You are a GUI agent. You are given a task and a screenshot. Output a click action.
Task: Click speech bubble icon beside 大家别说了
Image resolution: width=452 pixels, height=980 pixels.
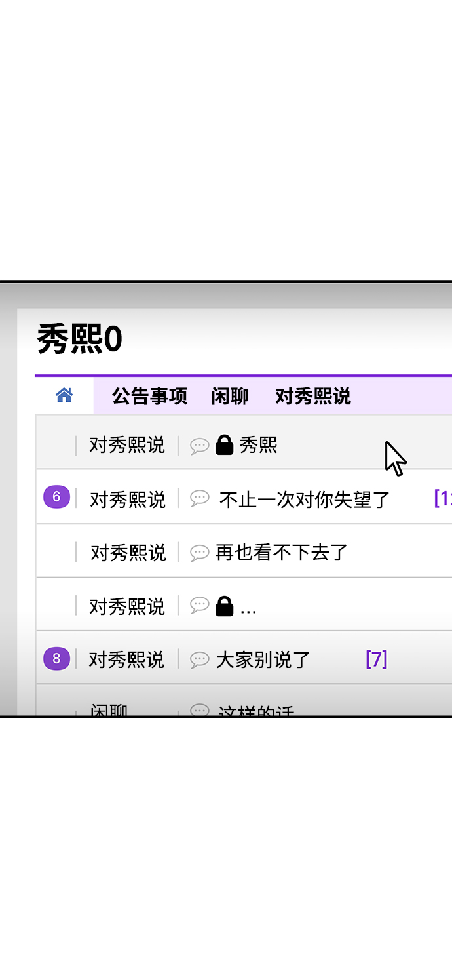(x=199, y=659)
